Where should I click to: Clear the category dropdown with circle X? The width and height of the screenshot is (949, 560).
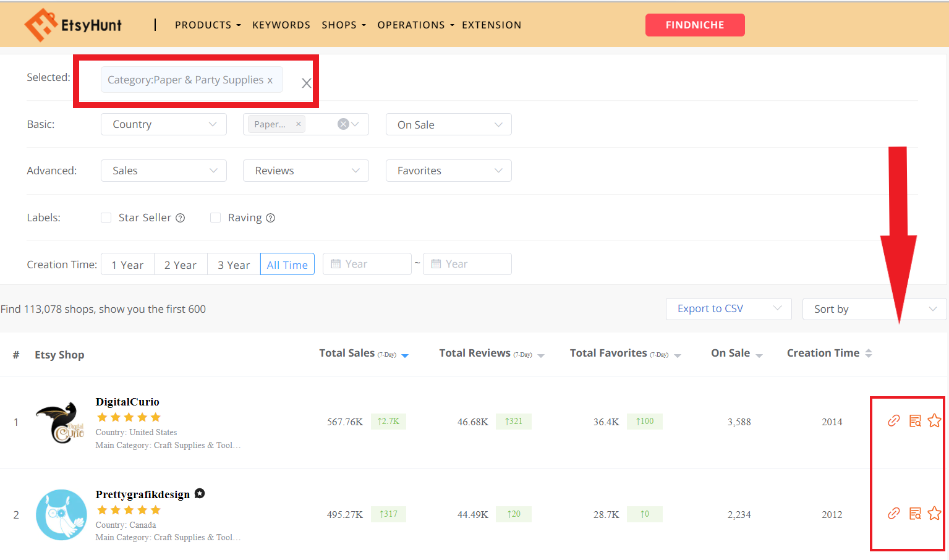343,124
